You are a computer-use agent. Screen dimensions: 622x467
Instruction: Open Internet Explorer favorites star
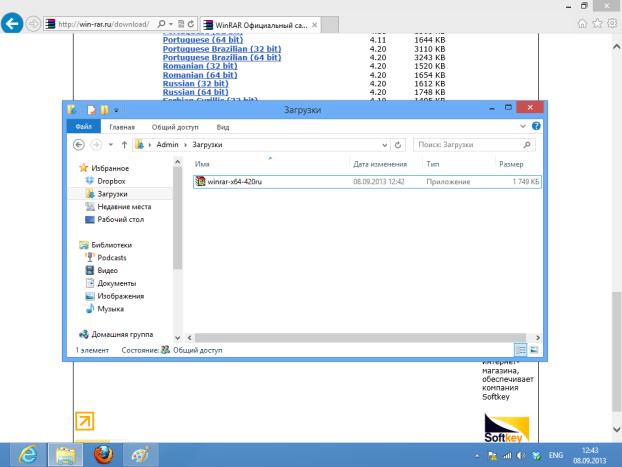[x=597, y=24]
